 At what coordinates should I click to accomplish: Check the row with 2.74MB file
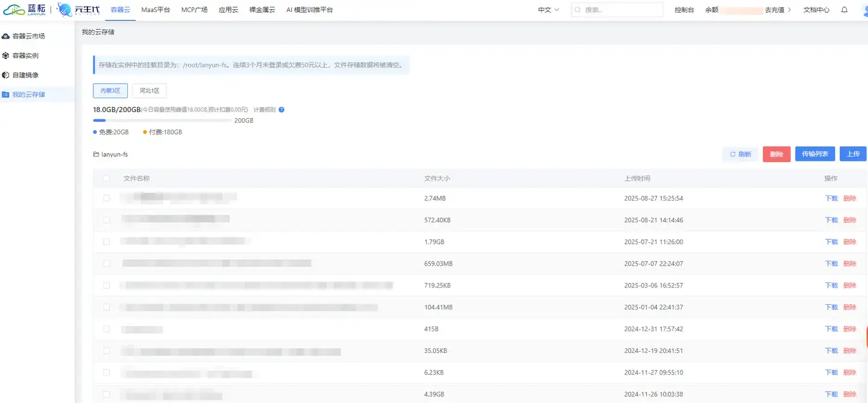tap(107, 198)
